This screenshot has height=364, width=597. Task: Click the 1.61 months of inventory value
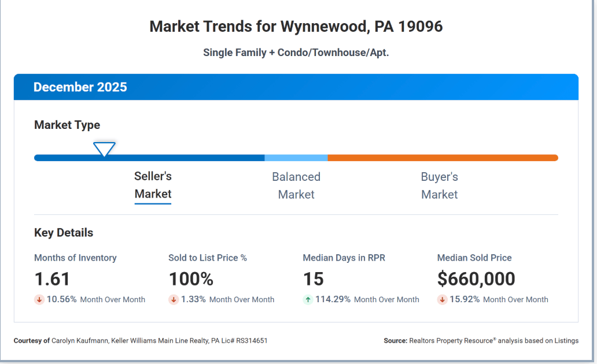pyautogui.click(x=52, y=279)
